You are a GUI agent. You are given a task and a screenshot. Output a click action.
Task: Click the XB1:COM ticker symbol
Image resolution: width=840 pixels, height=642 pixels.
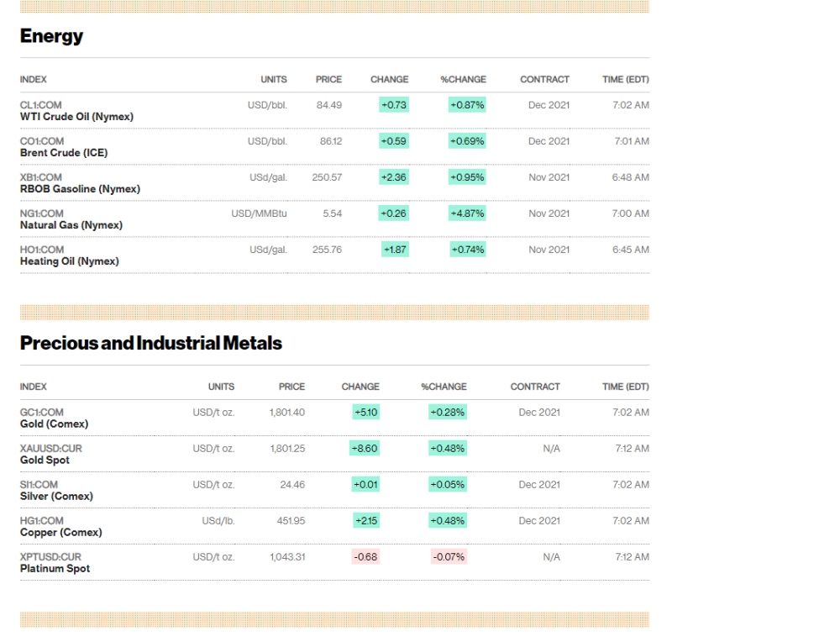[40, 177]
